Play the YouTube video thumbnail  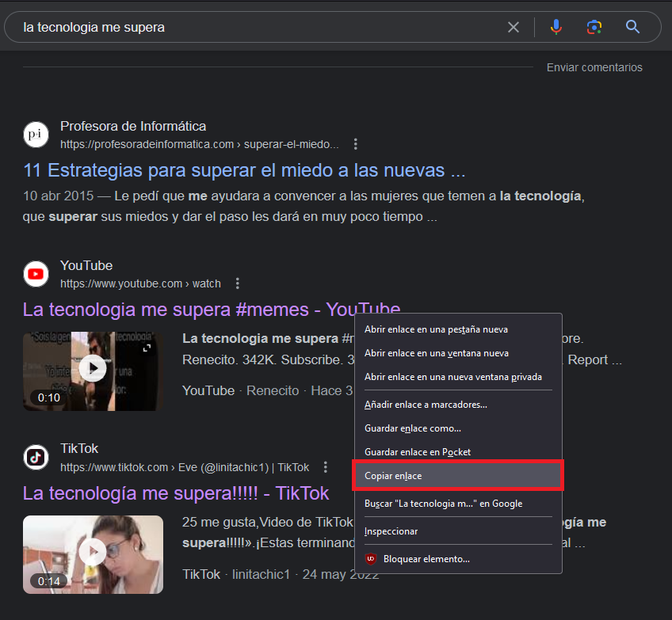[x=93, y=368]
